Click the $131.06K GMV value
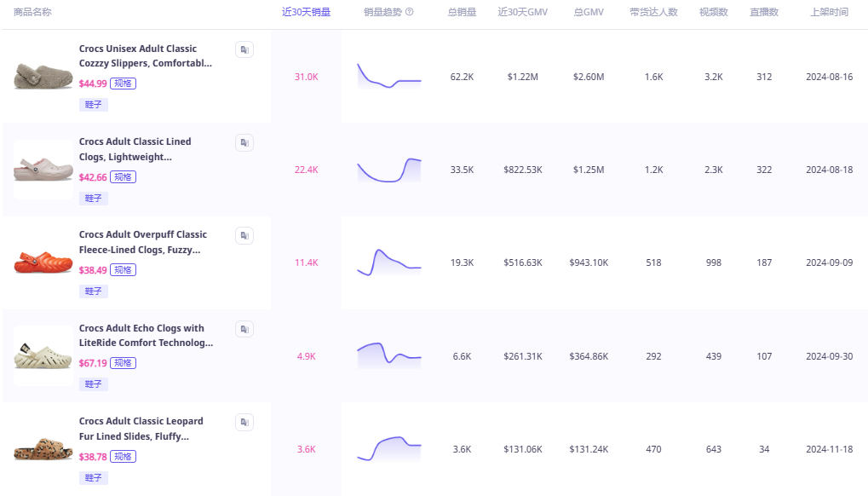Image resolution: width=868 pixels, height=496 pixels. pos(522,449)
